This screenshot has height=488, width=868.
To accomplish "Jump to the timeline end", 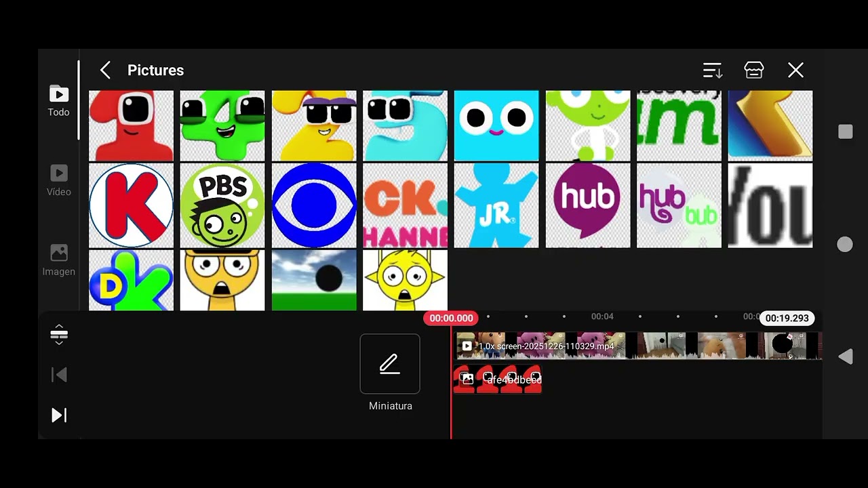I will point(59,415).
